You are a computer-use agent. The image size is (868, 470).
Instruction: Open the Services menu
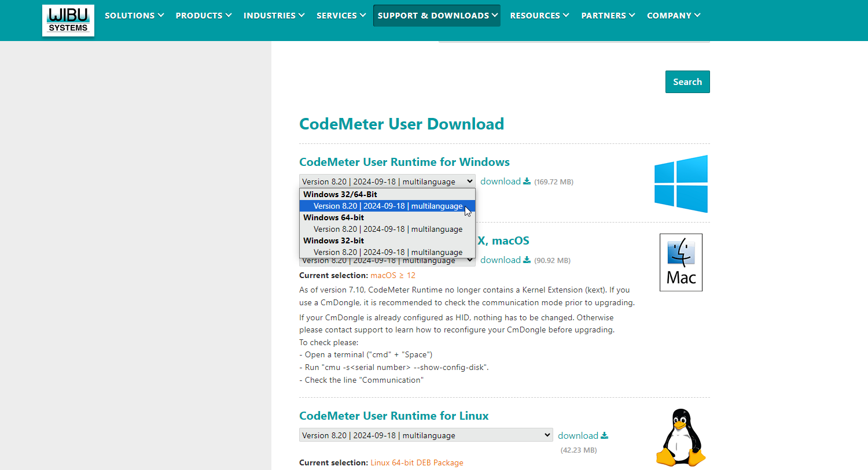(341, 16)
